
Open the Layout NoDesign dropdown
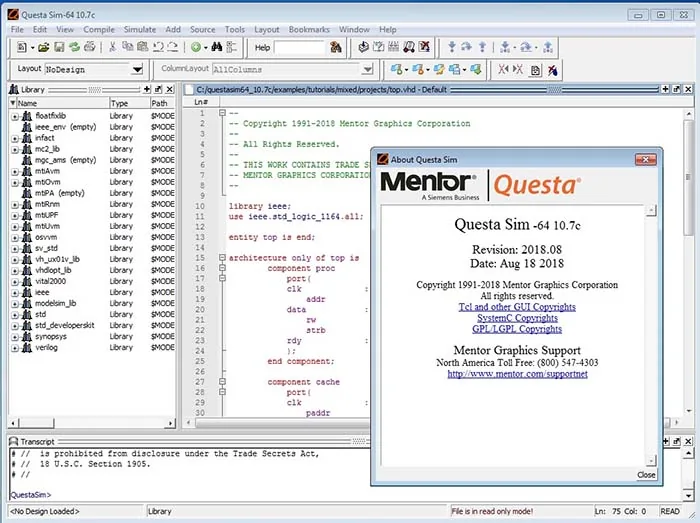pyautogui.click(x=138, y=69)
